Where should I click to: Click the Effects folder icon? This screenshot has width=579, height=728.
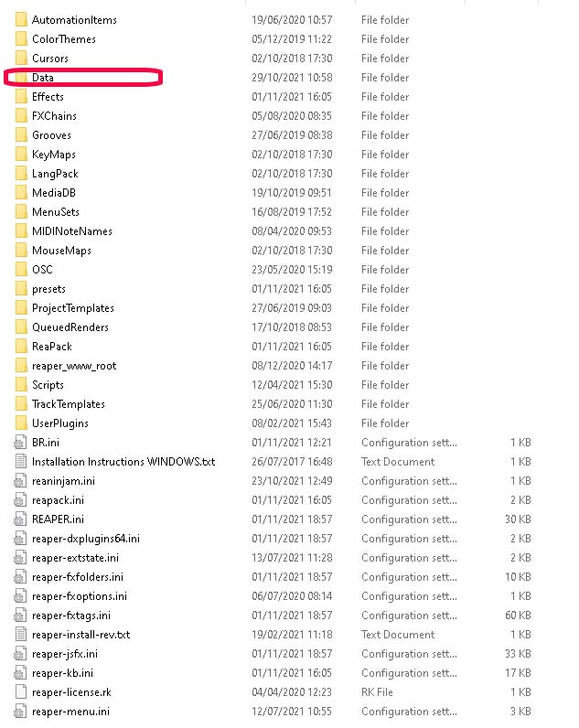[x=21, y=97]
